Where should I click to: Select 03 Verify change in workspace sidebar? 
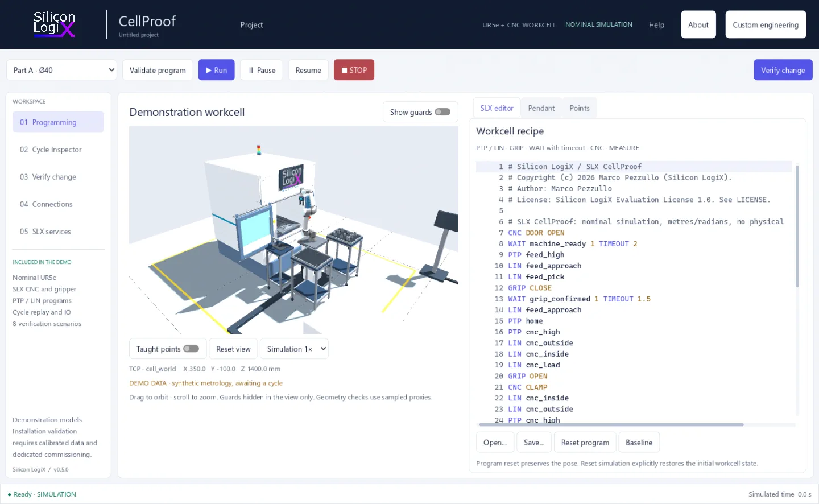pos(58,177)
